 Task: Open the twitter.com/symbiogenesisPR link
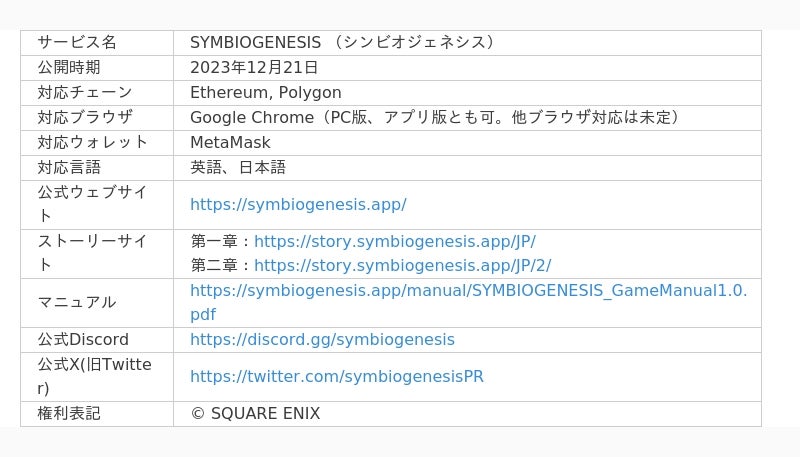[x=337, y=377]
